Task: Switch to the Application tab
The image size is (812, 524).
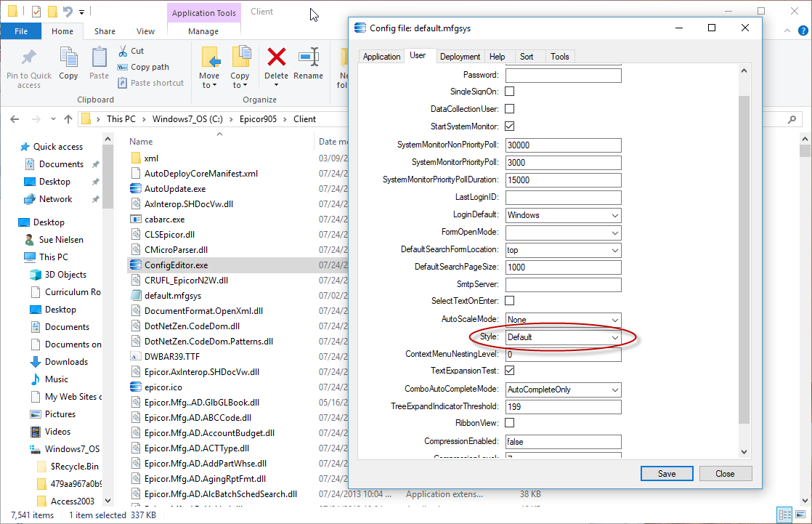Action: click(381, 57)
